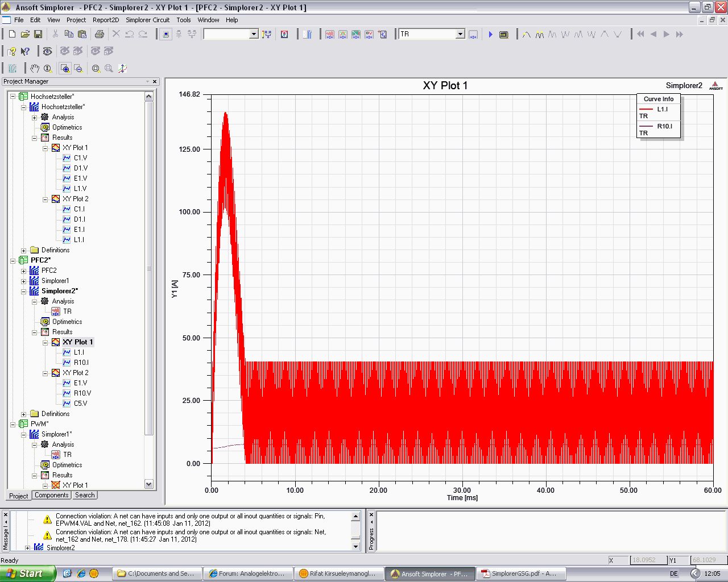Toggle the eye visibility icon in toolbar
The height and width of the screenshot is (582, 728).
[48, 51]
